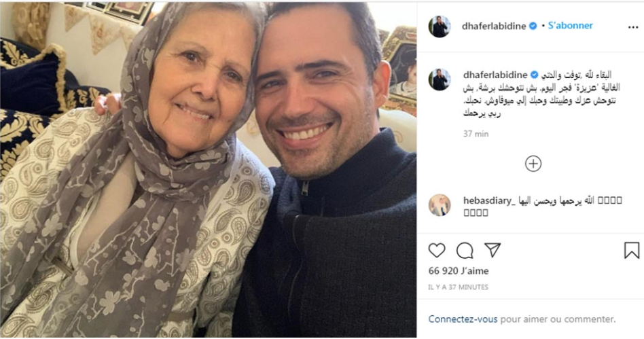Load more comments with the plus circle
The height and width of the screenshot is (339, 644).
click(x=533, y=164)
